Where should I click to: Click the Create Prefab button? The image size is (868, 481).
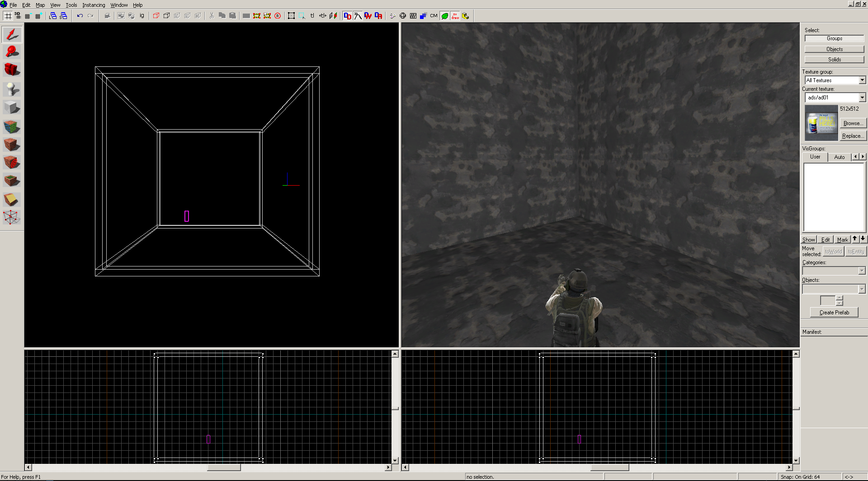click(x=834, y=313)
